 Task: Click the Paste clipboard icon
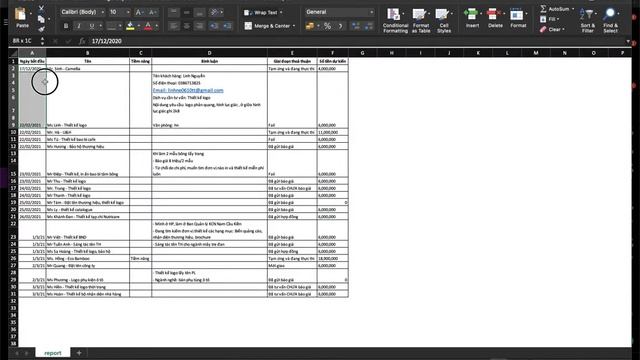20,15
